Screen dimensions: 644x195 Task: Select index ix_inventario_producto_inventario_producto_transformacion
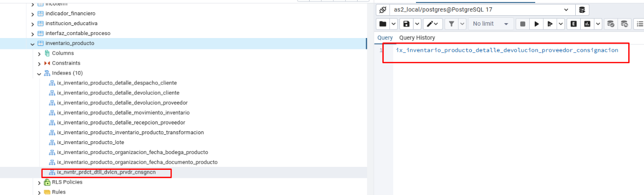pos(131,132)
